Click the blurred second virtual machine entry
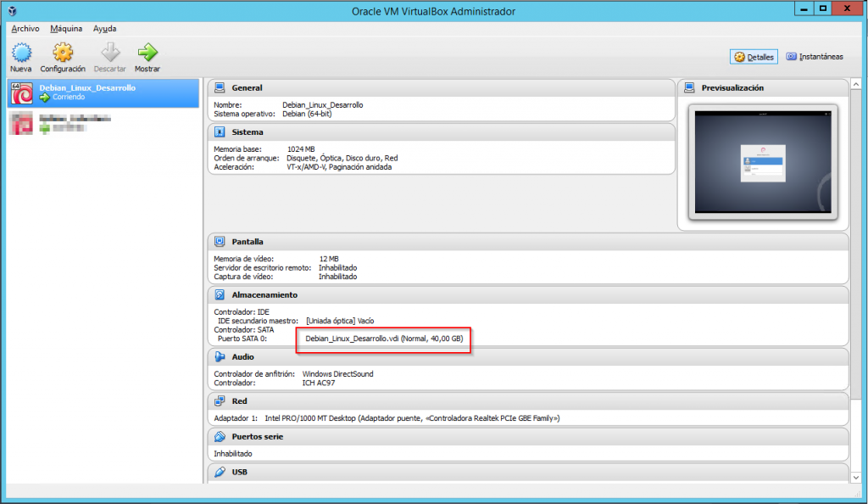Image resolution: width=868 pixels, height=504 pixels. [103, 123]
